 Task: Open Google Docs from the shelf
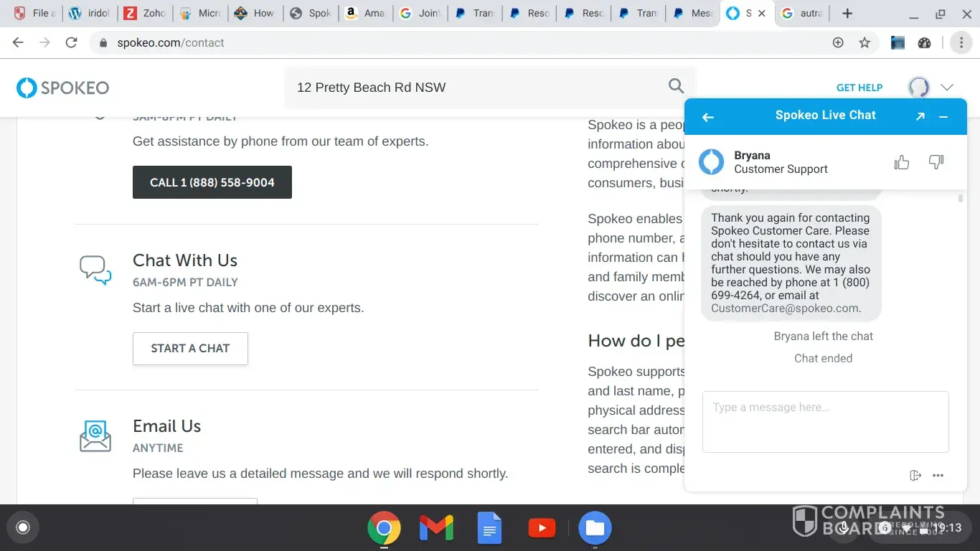click(489, 529)
